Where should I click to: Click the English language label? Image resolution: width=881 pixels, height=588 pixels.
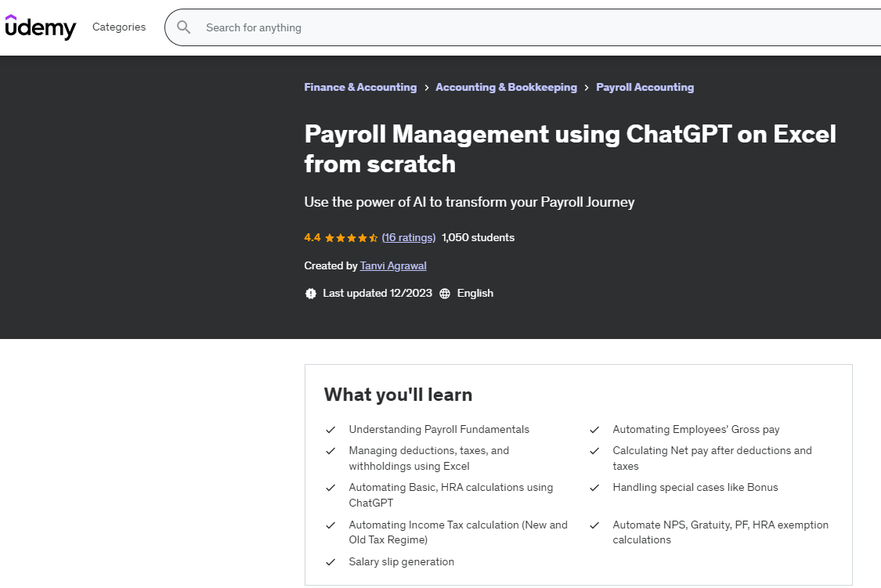click(475, 293)
